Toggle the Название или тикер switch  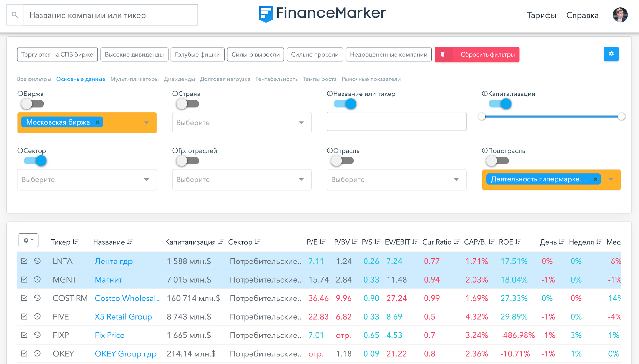(345, 104)
